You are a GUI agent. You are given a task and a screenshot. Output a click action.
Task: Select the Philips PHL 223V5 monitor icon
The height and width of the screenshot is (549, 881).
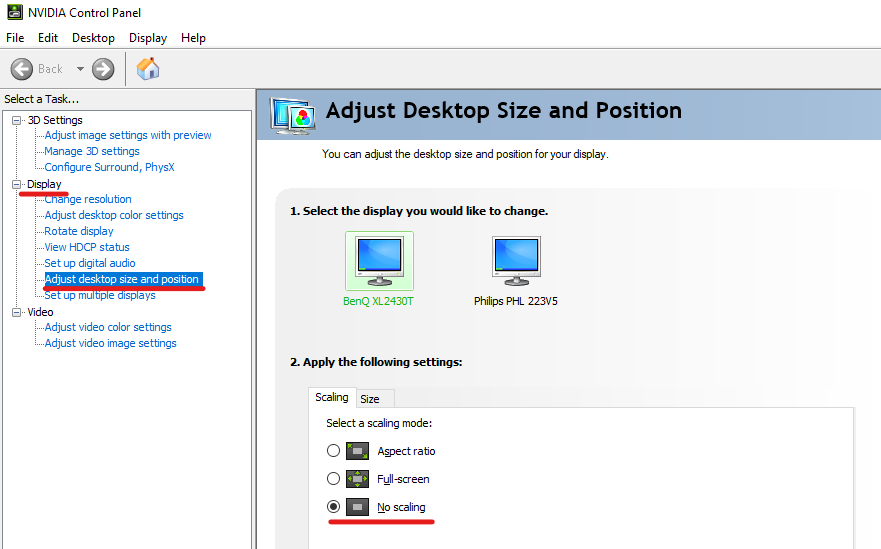(x=516, y=261)
